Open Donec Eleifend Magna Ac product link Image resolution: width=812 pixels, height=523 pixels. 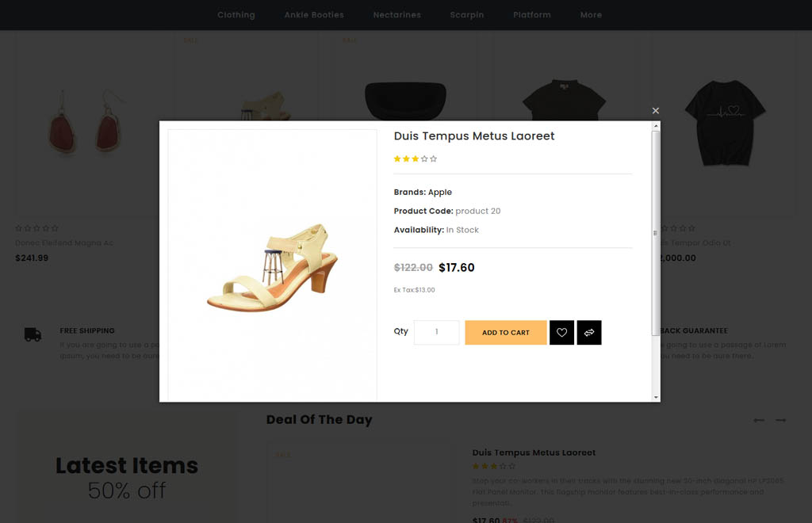[x=64, y=242]
